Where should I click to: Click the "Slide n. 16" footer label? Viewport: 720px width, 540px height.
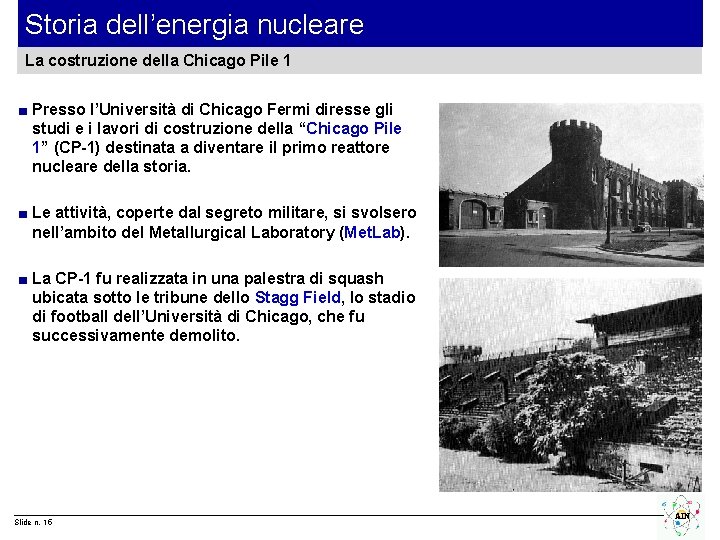[x=34, y=522]
